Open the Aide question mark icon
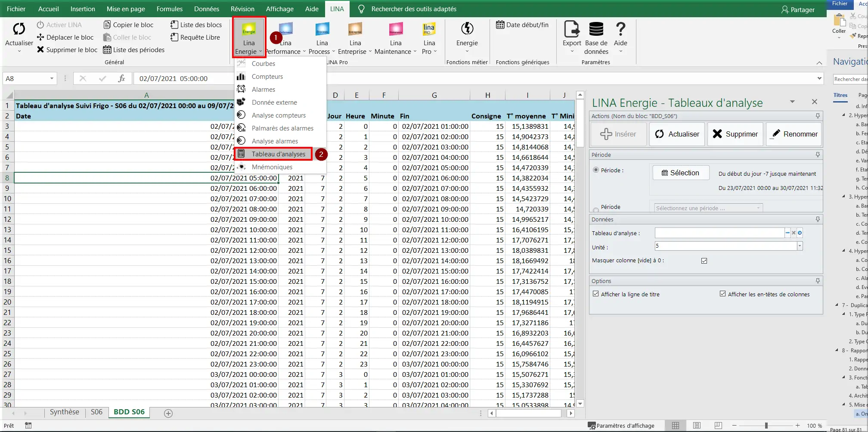This screenshot has width=868, height=432. coord(620,29)
